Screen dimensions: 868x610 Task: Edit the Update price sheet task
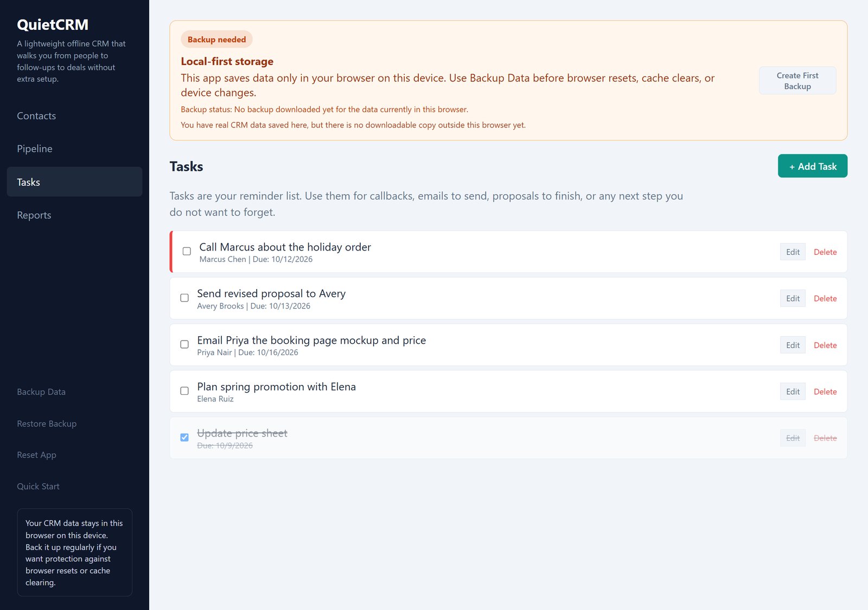tap(793, 438)
